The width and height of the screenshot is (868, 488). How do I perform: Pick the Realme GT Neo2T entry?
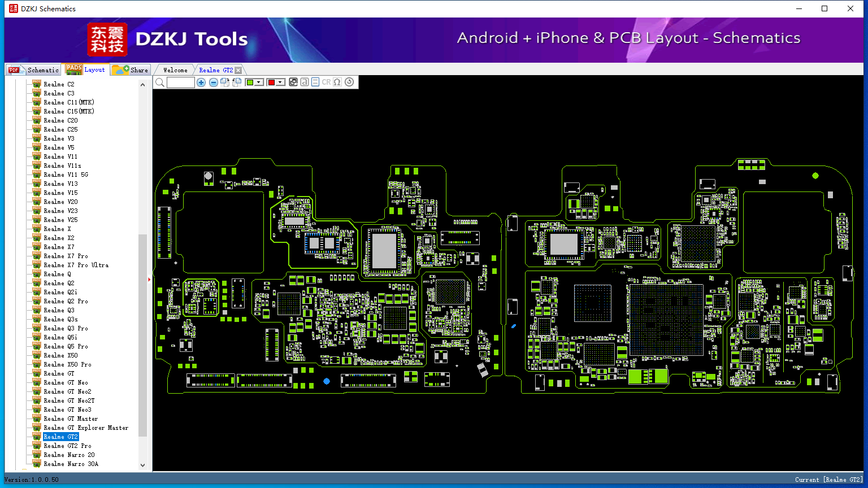click(x=70, y=400)
